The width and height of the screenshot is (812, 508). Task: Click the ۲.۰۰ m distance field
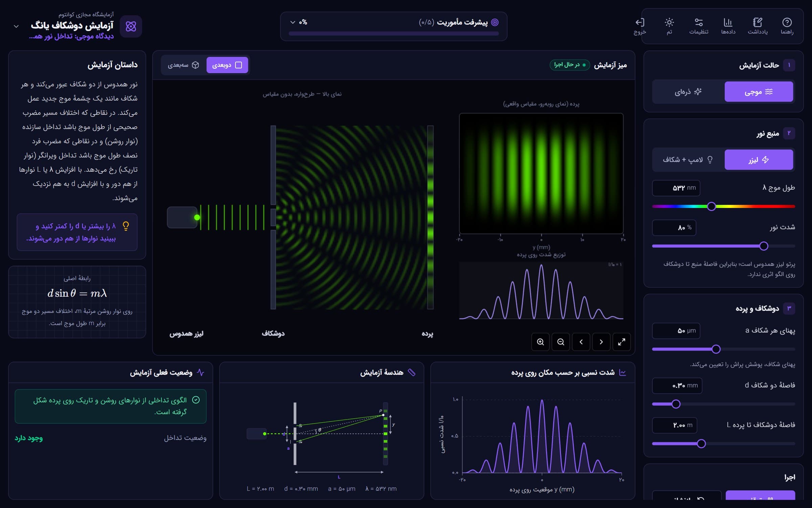[x=675, y=425]
